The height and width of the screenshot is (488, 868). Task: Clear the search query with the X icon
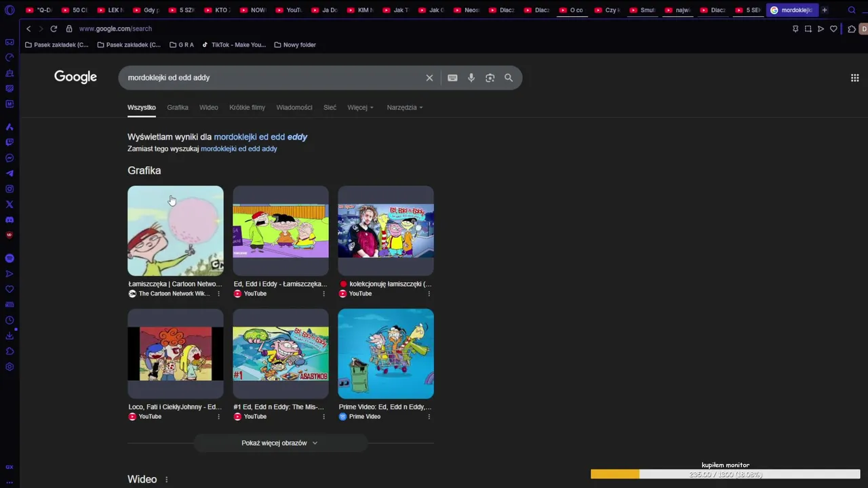coord(429,78)
